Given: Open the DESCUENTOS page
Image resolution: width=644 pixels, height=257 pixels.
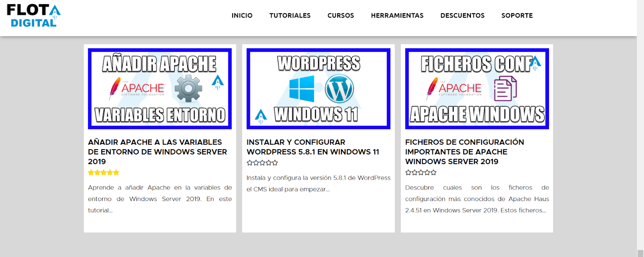Looking at the screenshot, I should click(x=462, y=16).
